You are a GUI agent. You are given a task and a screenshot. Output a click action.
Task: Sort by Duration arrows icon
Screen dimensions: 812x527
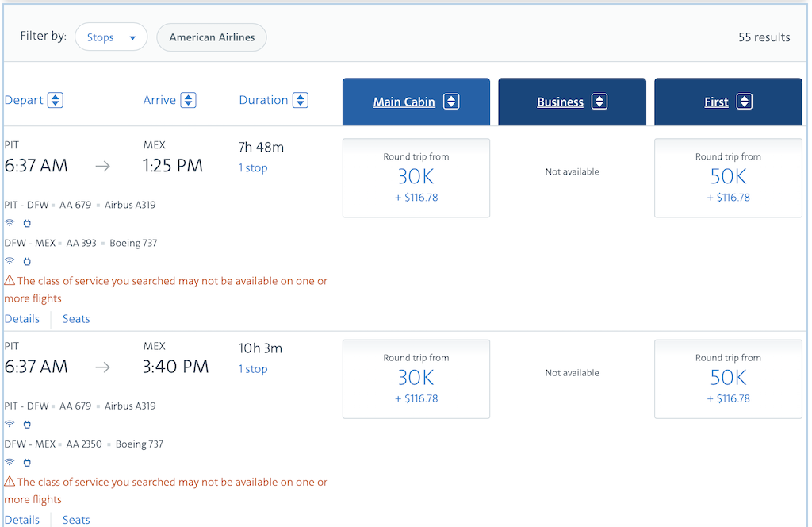[301, 100]
